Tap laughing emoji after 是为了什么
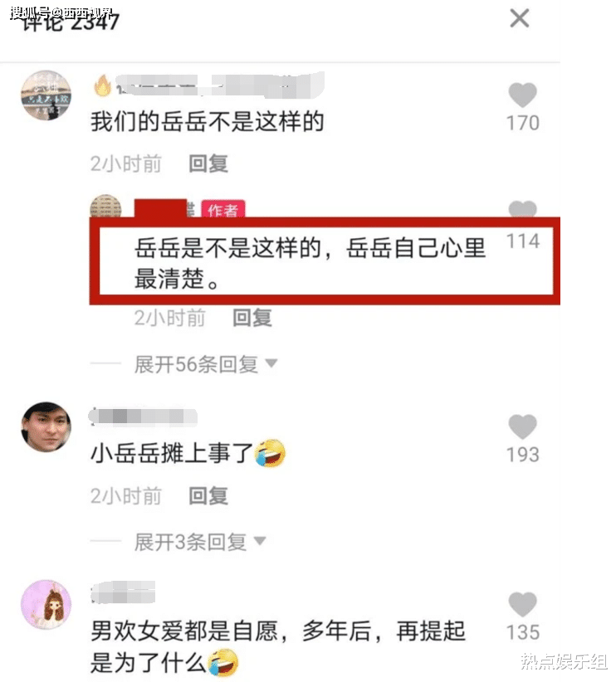Screen dimensions: 616x682 [x=223, y=662]
